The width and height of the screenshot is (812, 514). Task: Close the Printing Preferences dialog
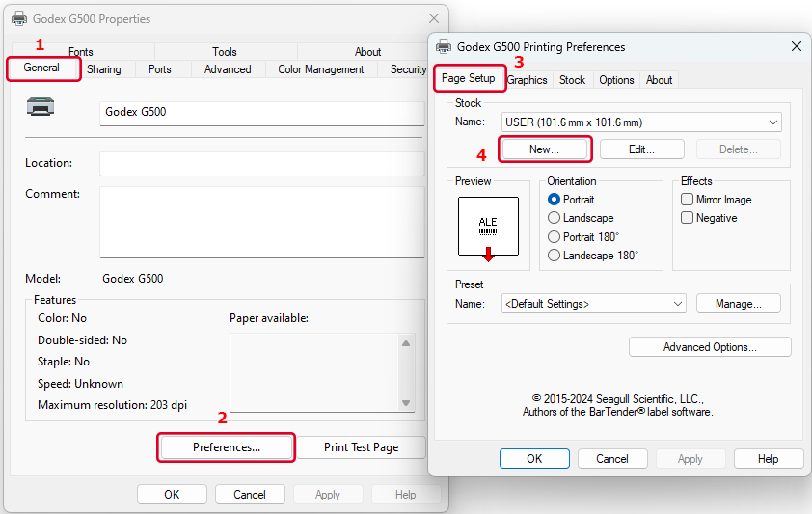coord(796,46)
